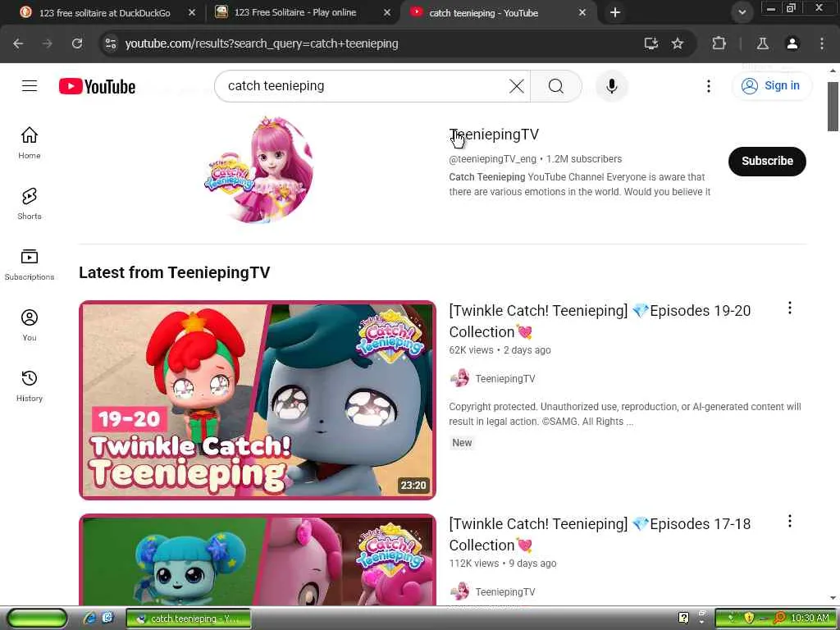Open new tab with plus button

pos(615,12)
